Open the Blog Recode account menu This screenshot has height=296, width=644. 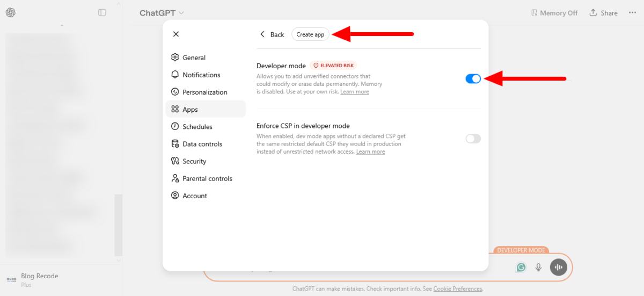[61, 279]
